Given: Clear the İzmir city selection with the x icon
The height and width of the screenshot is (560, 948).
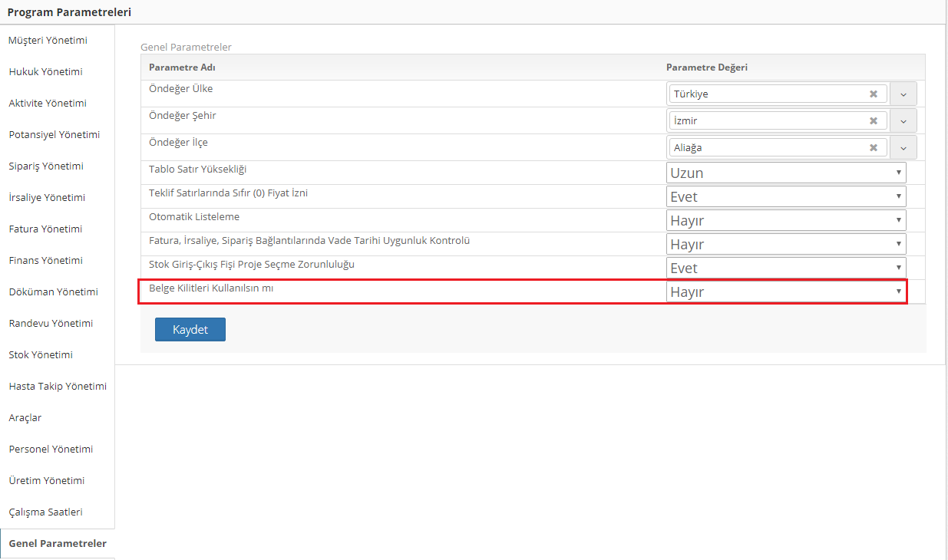Looking at the screenshot, I should 873,120.
